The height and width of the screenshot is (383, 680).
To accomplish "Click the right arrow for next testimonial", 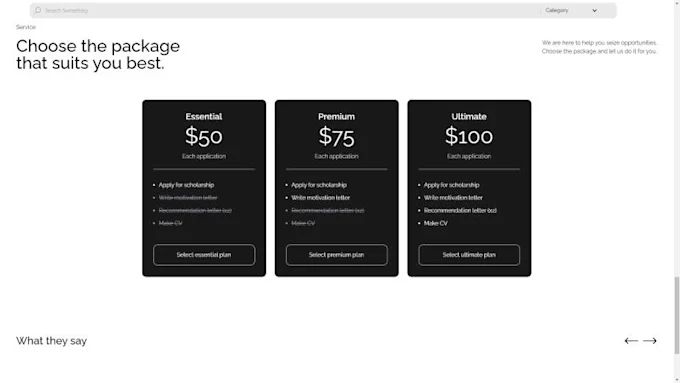I will tap(650, 341).
